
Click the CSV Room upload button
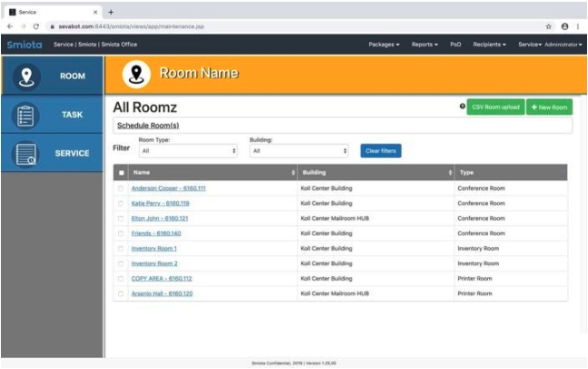(495, 107)
